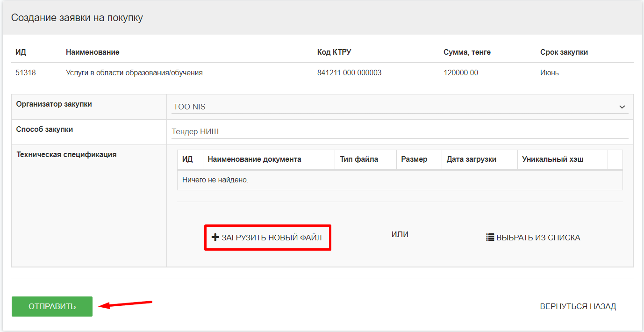Go back via ВЕРНУТЬСЯ НАЗАД link
The height and width of the screenshot is (332, 644).
[x=578, y=307]
